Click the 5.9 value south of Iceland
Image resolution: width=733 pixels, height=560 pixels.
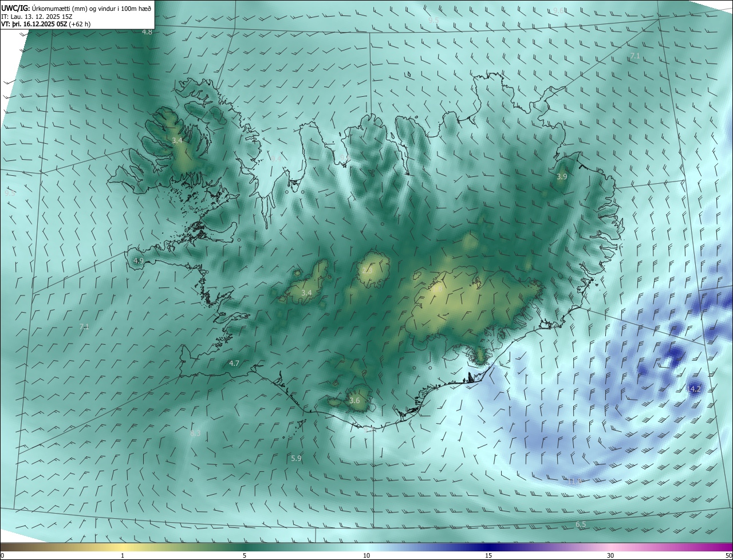click(296, 458)
